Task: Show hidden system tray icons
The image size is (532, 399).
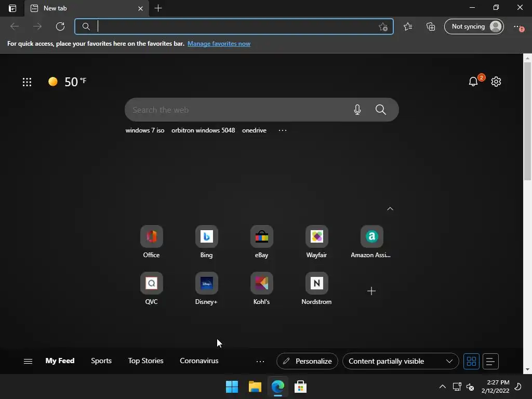Action: (x=443, y=387)
